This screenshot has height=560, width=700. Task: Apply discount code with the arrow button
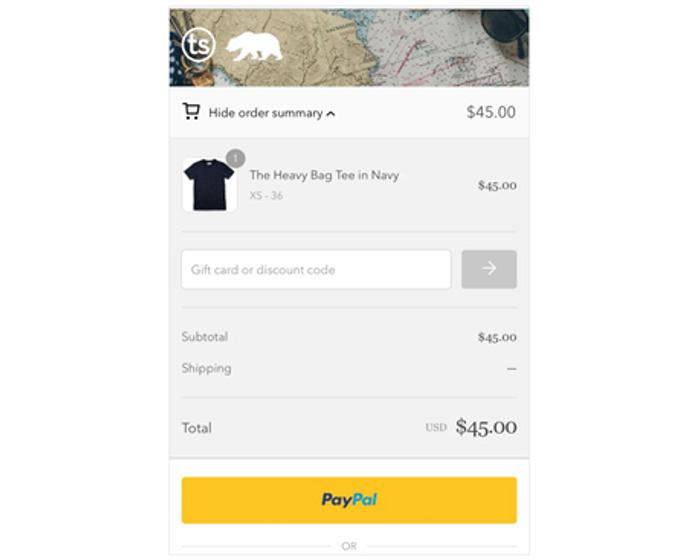(x=489, y=269)
